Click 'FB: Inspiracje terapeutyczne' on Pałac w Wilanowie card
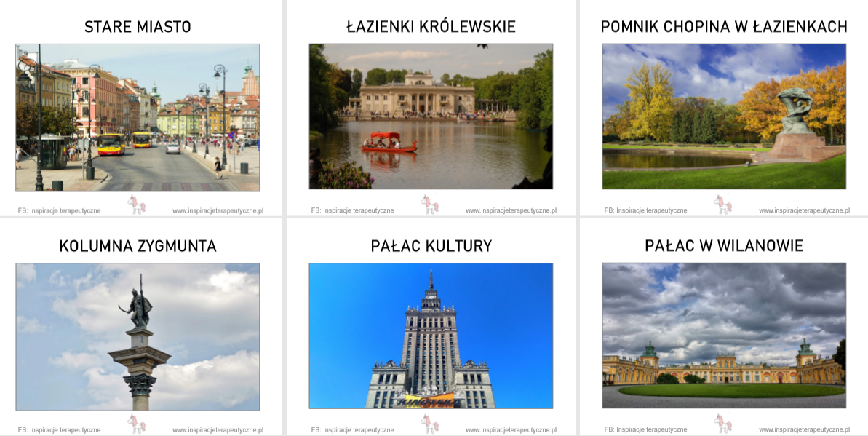Viewport: 868px width, 436px height. tap(645, 430)
